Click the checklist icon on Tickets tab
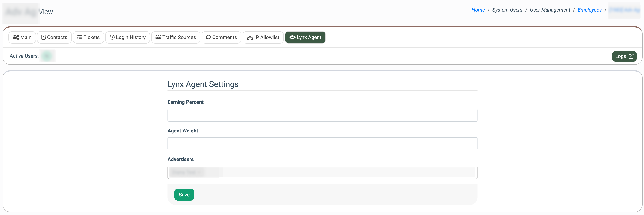The width and height of the screenshot is (644, 215). (x=80, y=37)
